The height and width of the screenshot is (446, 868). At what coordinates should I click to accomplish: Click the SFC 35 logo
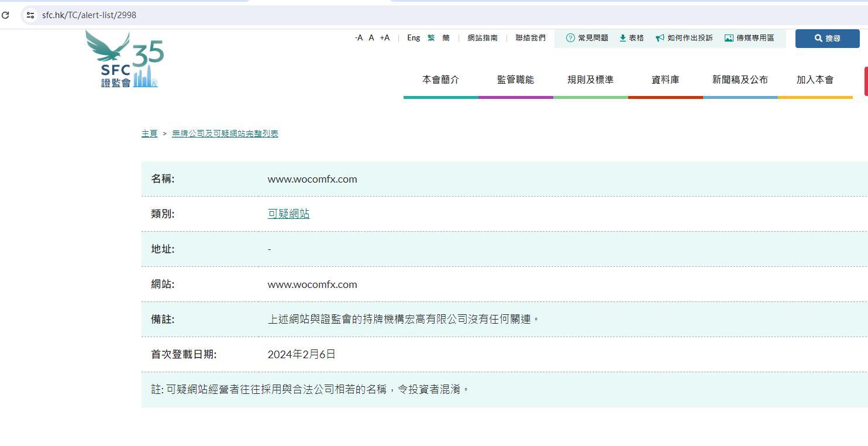[125, 59]
